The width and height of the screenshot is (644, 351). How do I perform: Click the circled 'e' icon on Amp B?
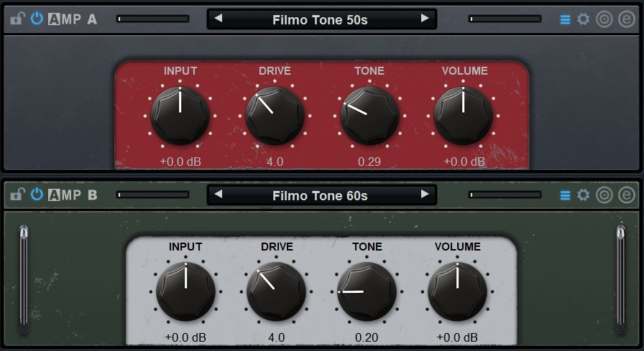626,195
